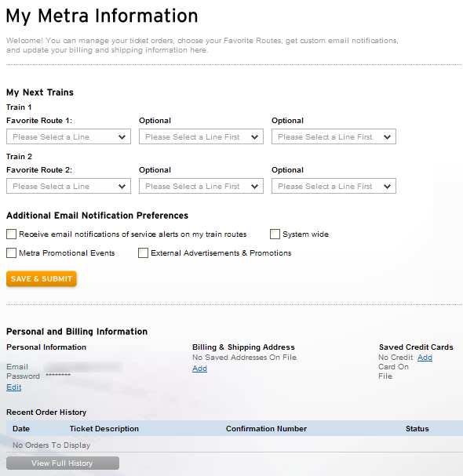Tick Metra Promotional Events checkbox
The width and height of the screenshot is (463, 476).
tap(12, 253)
